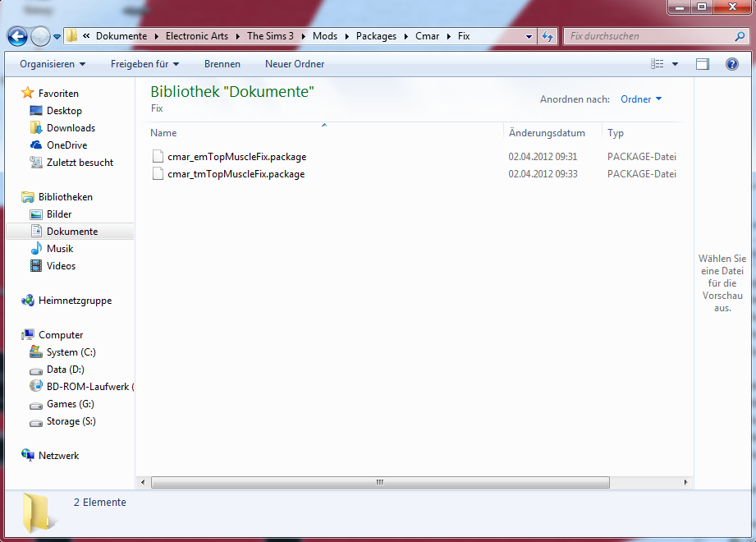Click the horizontal scrollbar thumb
Screen dimensions: 756x542
(x=380, y=482)
